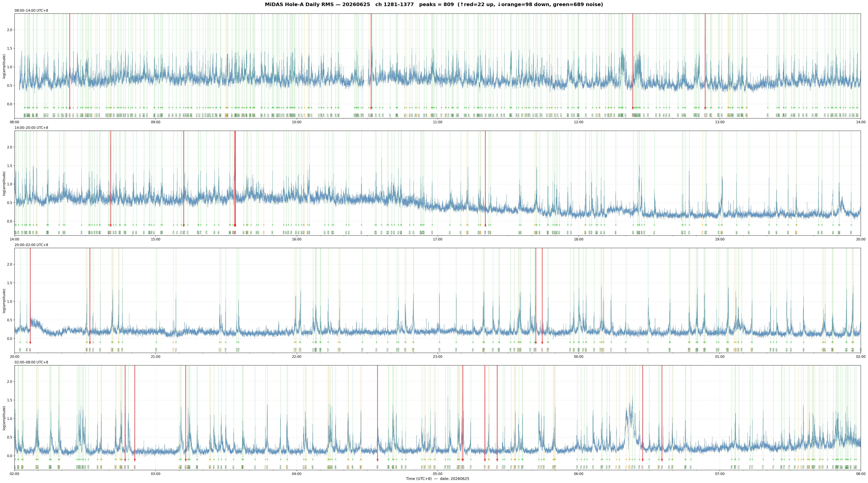Viewport: 868px width, 483px height.
Task: Click the 13:00 time tick label
Action: point(720,122)
